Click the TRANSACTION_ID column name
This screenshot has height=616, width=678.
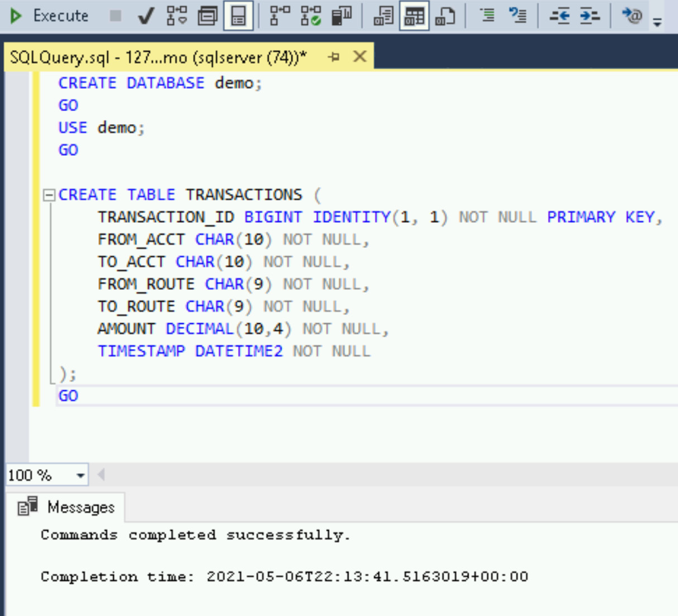click(166, 218)
